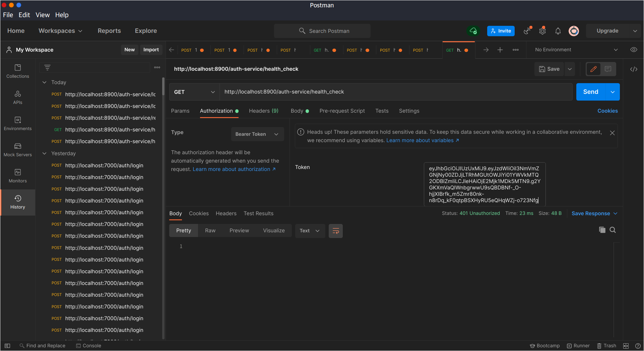The image size is (644, 351).
Task: Open Runner from the status bar
Action: tap(578, 346)
